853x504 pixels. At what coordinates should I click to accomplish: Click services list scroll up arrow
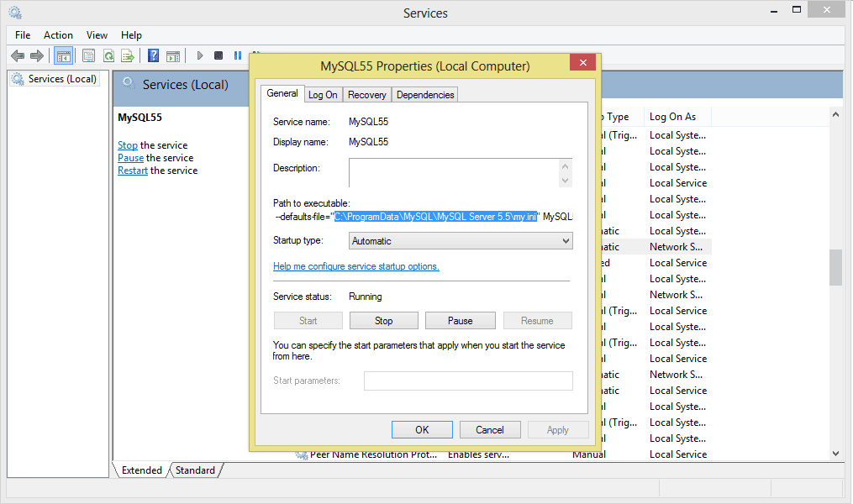click(835, 114)
